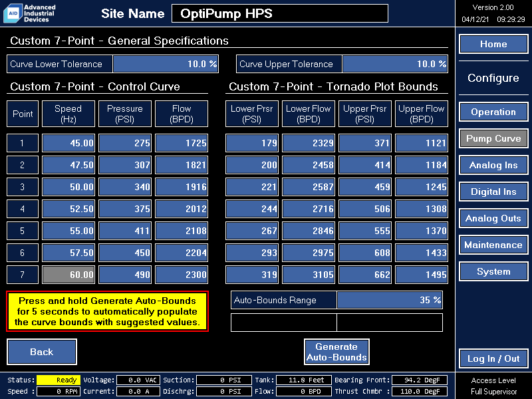532x399 pixels.
Task: Open the Analog Ins configuration
Action: [x=493, y=165]
